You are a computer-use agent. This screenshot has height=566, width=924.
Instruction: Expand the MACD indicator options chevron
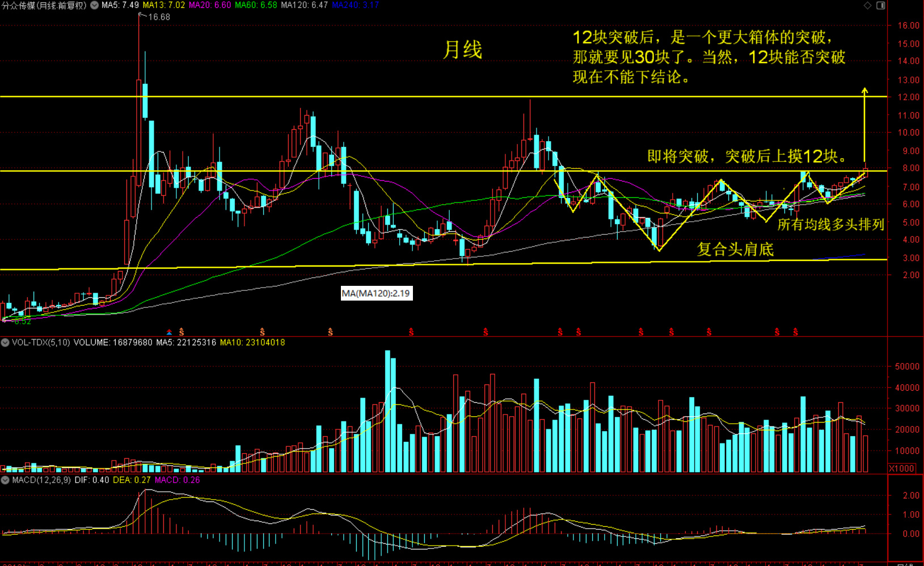coord(5,480)
